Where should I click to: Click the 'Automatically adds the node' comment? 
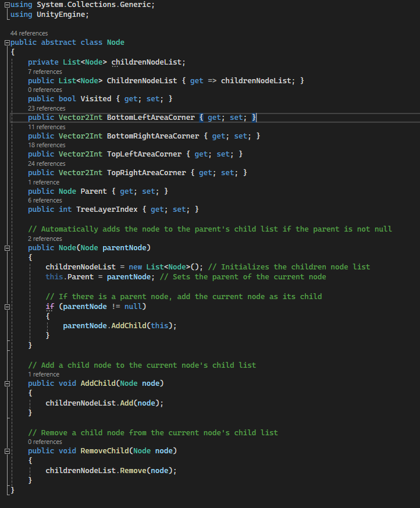[x=210, y=229]
